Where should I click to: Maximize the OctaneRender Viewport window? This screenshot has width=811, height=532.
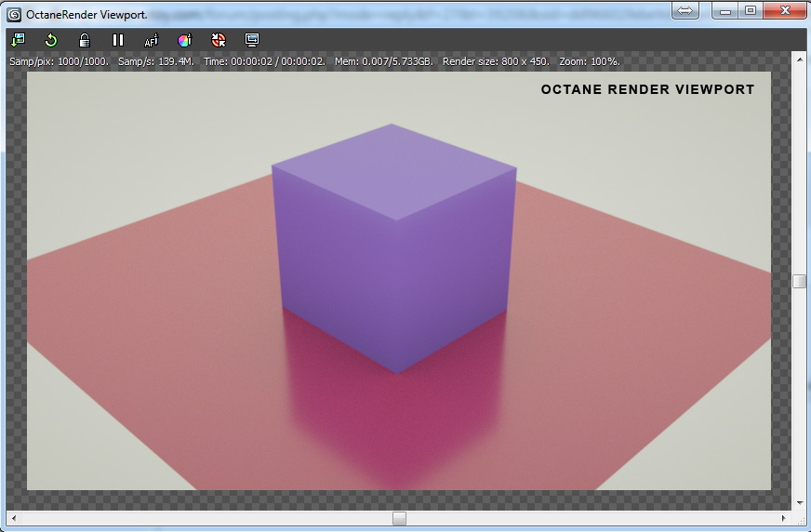coord(751,10)
